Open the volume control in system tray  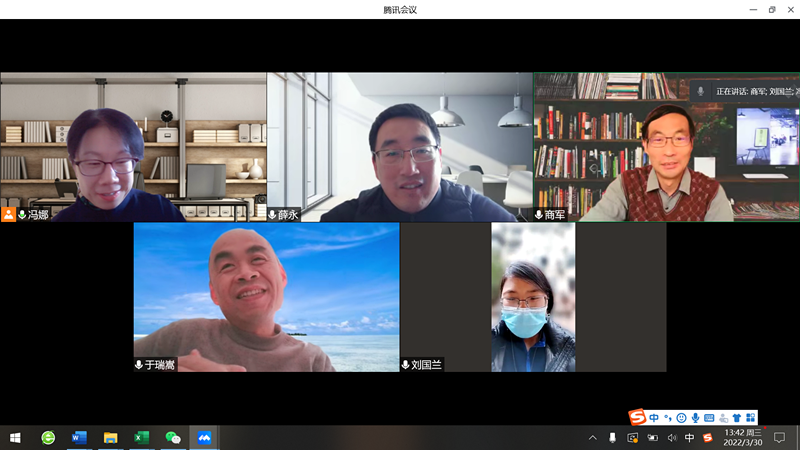click(672, 438)
